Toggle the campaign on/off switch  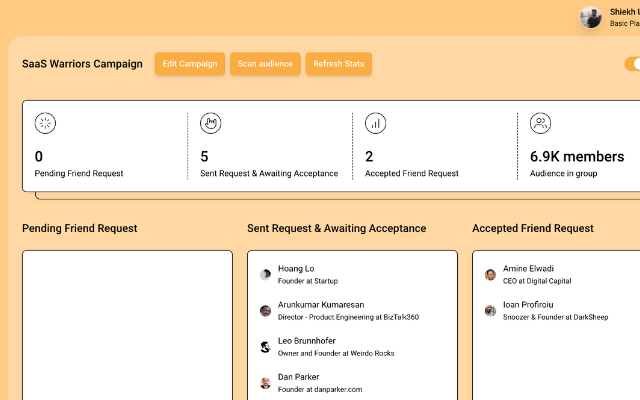(x=632, y=64)
